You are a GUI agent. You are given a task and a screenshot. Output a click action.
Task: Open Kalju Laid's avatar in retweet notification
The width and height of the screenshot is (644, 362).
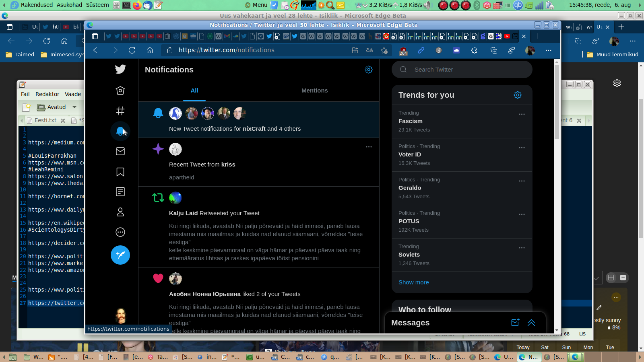pyautogui.click(x=175, y=198)
